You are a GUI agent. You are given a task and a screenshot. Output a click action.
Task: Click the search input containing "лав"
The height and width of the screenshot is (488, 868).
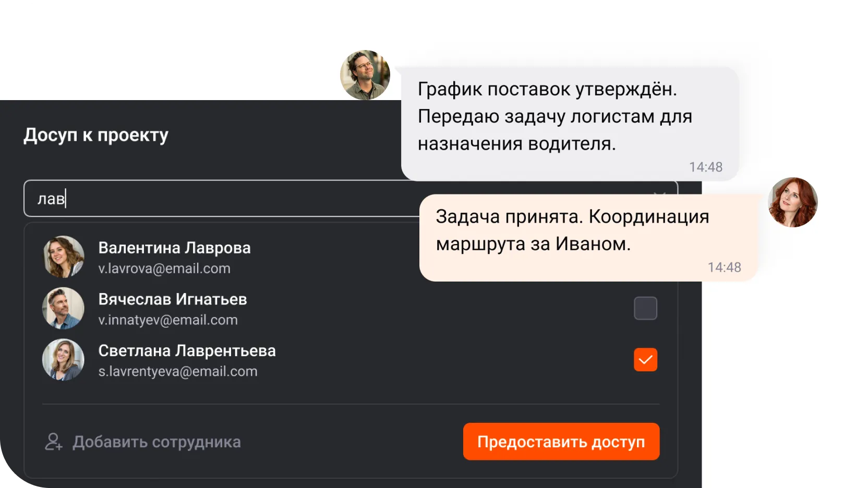[x=209, y=199]
